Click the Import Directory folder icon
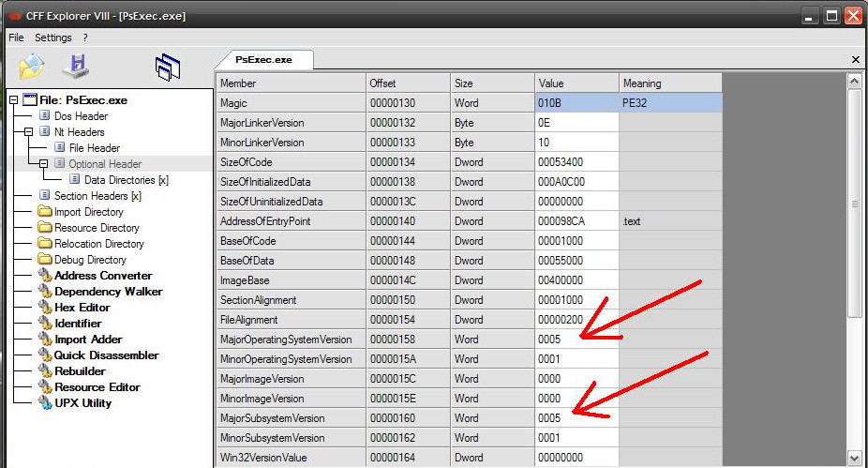Screen dimensions: 868x468 pos(45,212)
